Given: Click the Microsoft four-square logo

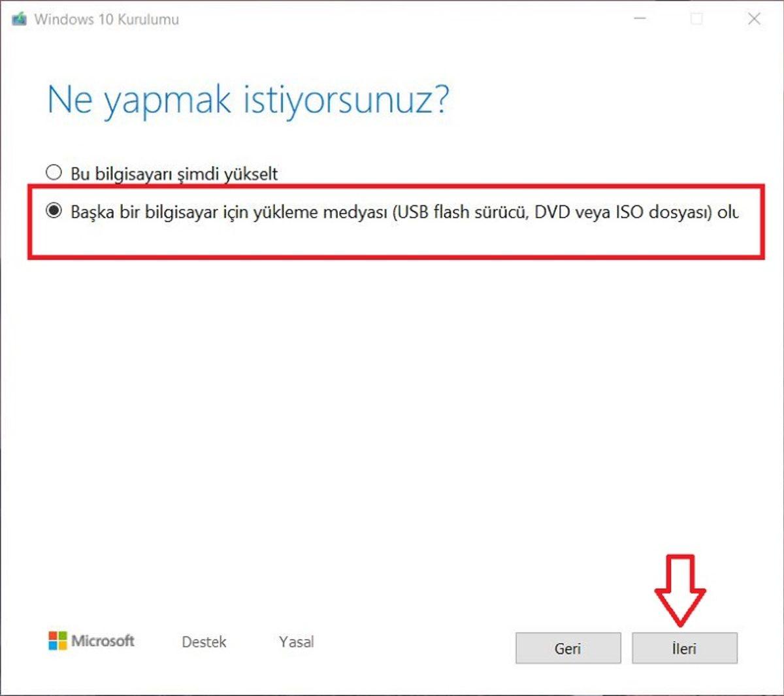Looking at the screenshot, I should click(x=58, y=641).
